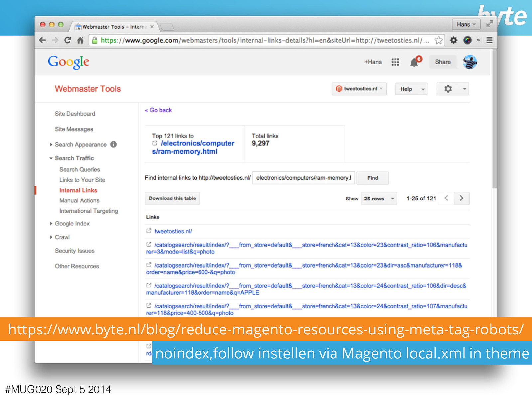532x399 pixels.
Task: Click the Total links 9,297 value
Action: pos(260,143)
